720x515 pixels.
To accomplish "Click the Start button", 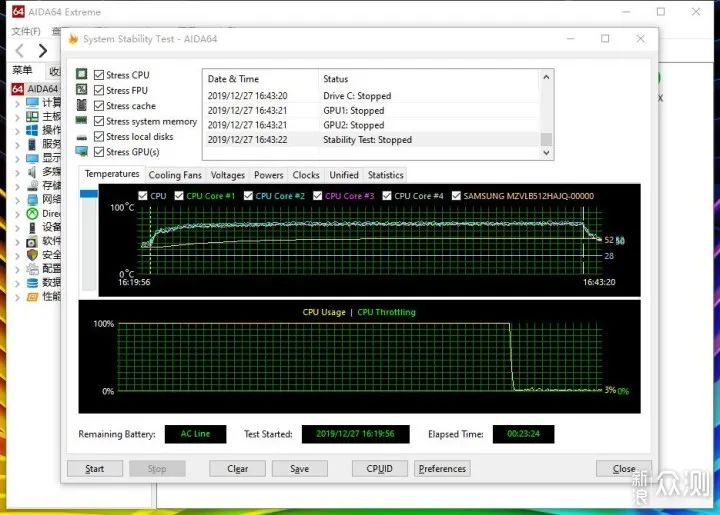I will tap(95, 469).
